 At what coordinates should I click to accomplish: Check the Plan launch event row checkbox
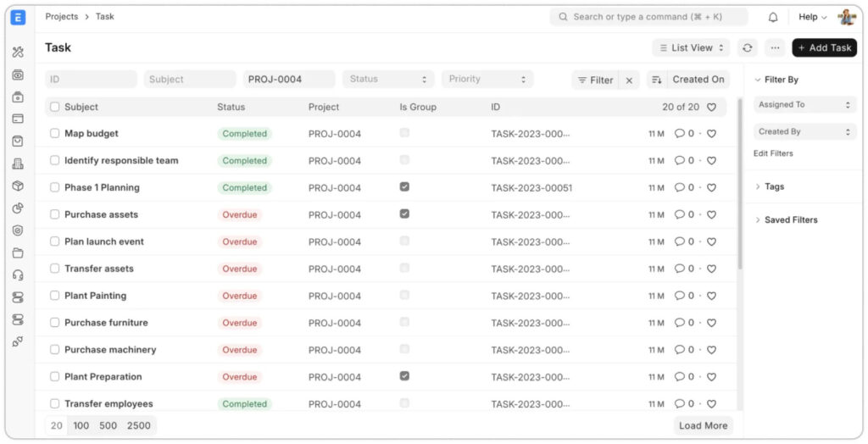(54, 241)
